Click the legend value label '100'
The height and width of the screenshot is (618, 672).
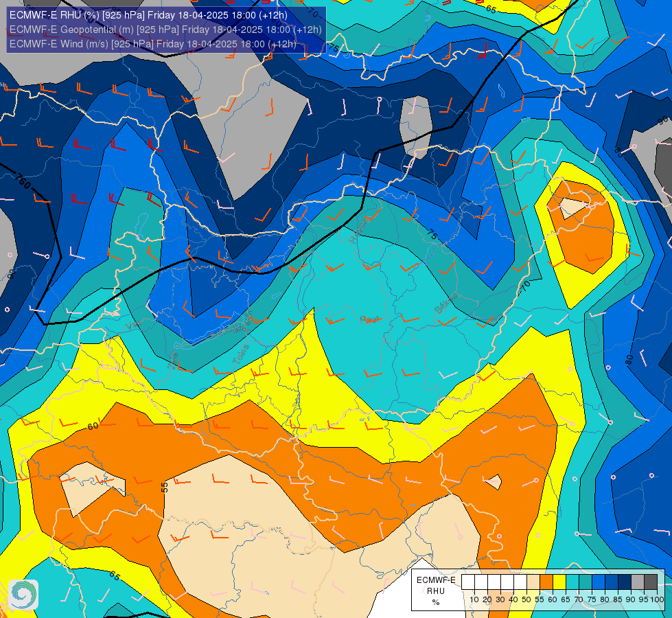(657, 599)
